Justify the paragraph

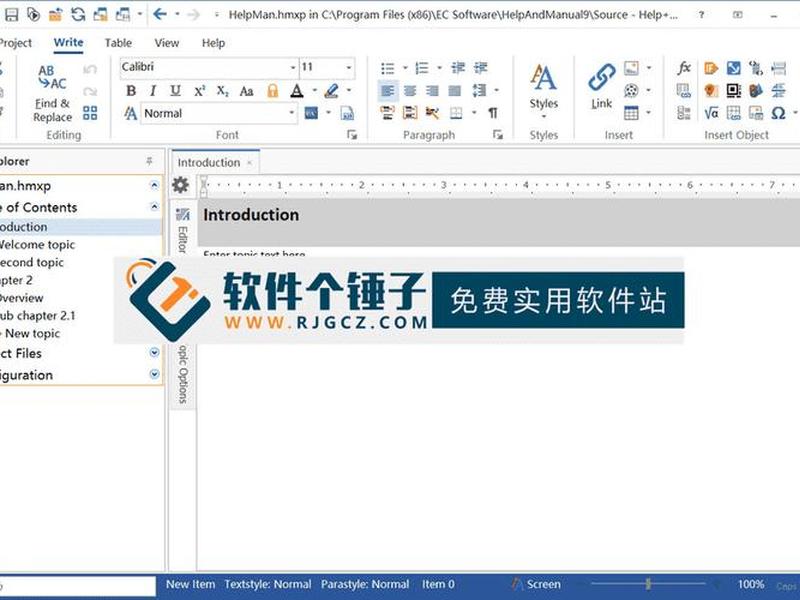pos(455,91)
